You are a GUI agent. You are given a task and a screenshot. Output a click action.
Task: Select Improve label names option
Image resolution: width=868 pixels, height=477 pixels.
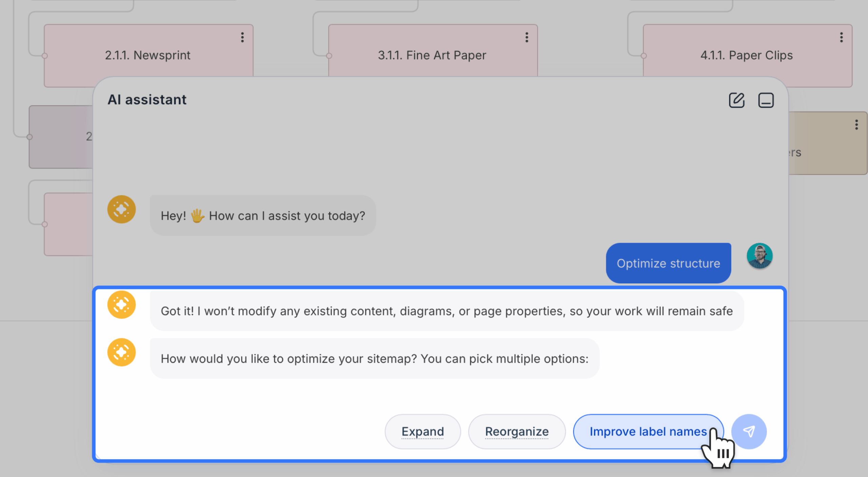point(648,431)
